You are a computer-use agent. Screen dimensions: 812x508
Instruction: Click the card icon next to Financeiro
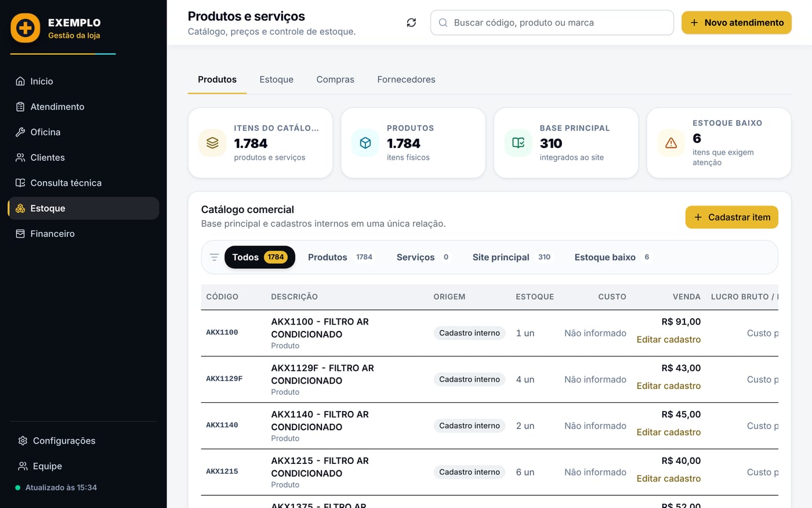point(20,233)
